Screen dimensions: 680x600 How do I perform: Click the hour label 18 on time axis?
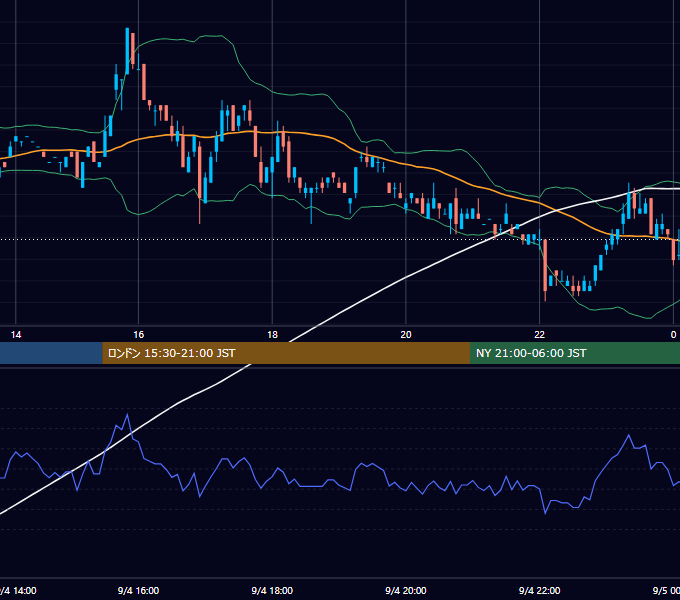[272, 335]
